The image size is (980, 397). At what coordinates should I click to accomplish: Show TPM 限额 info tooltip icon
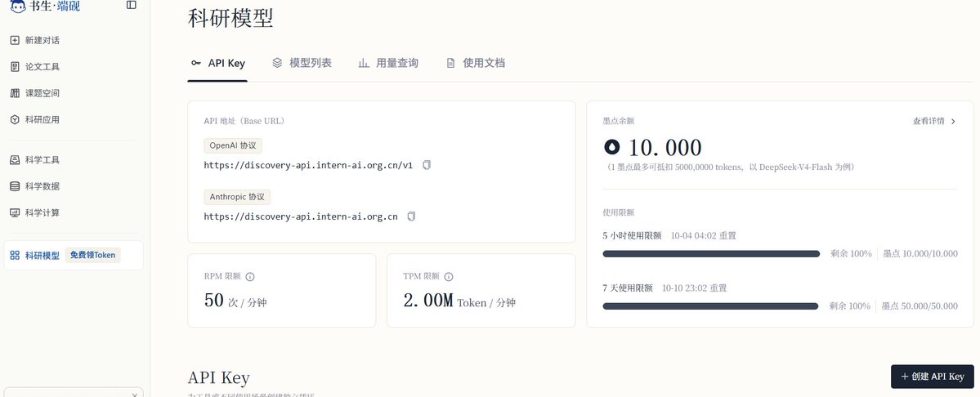coord(448,277)
